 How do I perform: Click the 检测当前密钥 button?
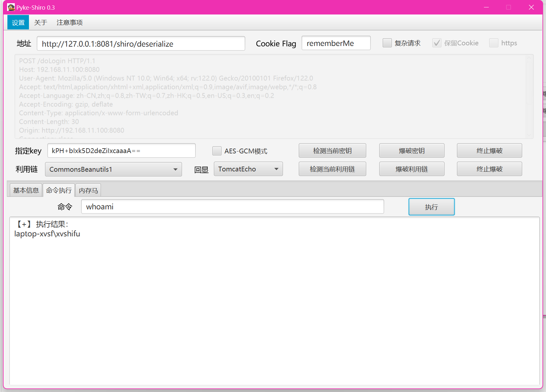332,150
